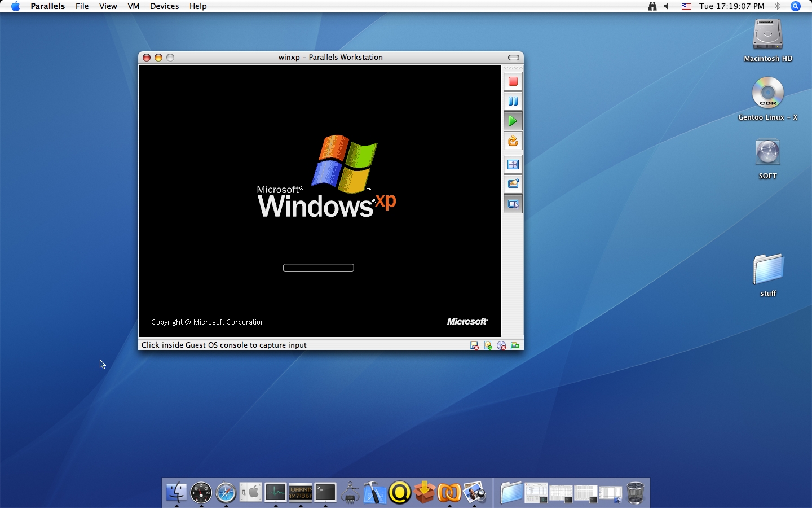Open the Parallels application menu
The height and width of the screenshot is (508, 812).
(48, 6)
